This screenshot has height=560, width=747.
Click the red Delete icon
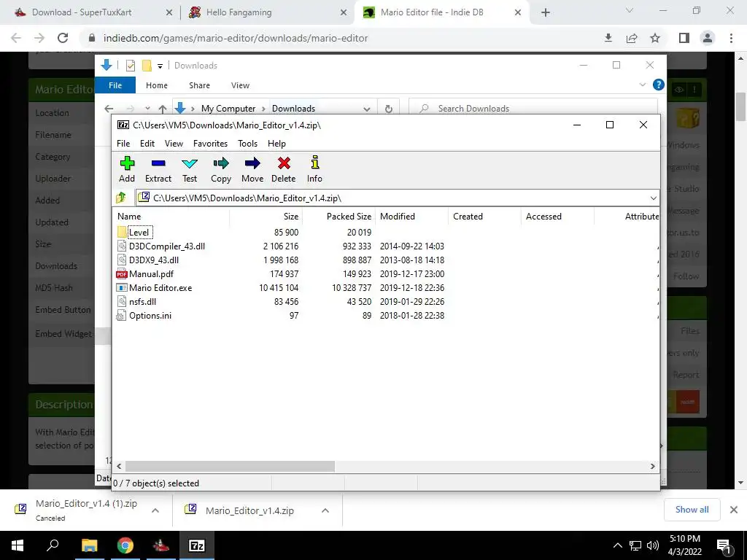[284, 169]
